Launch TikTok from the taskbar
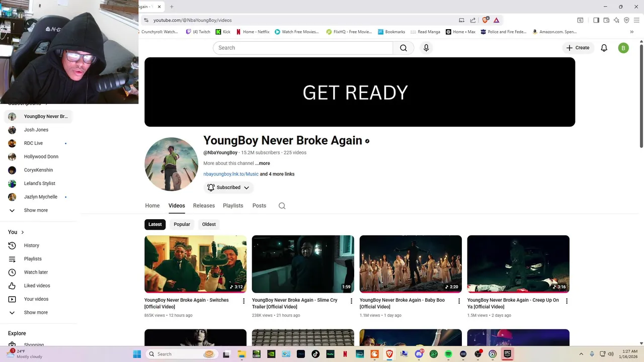Viewport: 644px width, 362px height. 315,354
